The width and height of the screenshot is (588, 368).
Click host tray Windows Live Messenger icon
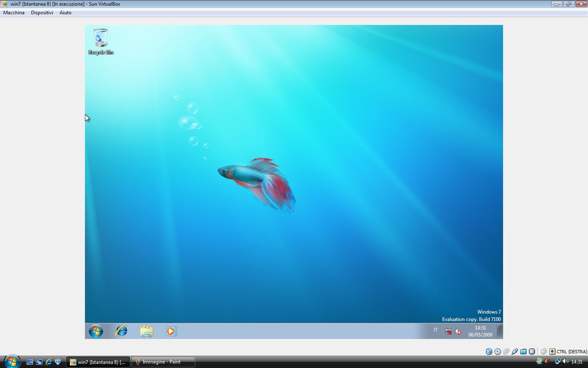pos(539,361)
